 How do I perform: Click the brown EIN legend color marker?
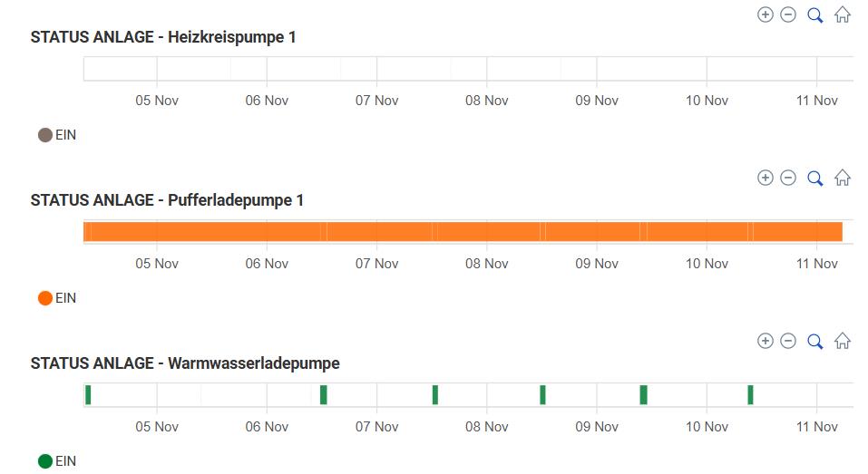(45, 135)
